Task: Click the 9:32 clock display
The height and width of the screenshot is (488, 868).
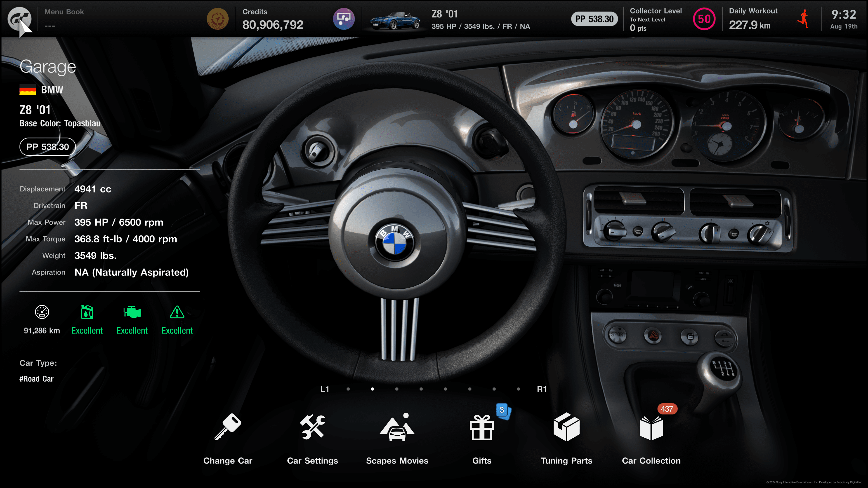Action: tap(843, 14)
